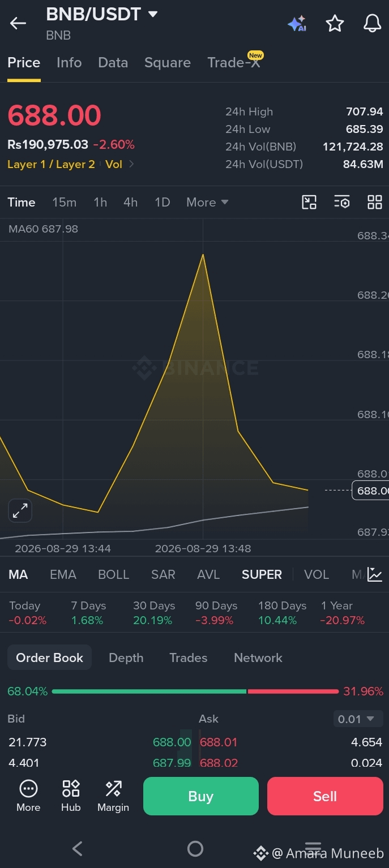Switch to the Price tab

point(24,63)
